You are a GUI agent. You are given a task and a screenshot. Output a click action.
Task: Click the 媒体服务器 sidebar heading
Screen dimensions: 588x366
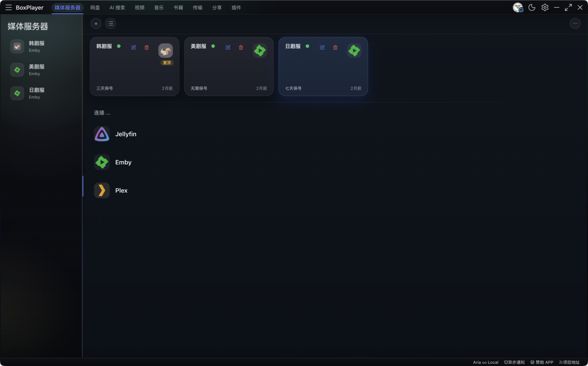click(x=28, y=26)
